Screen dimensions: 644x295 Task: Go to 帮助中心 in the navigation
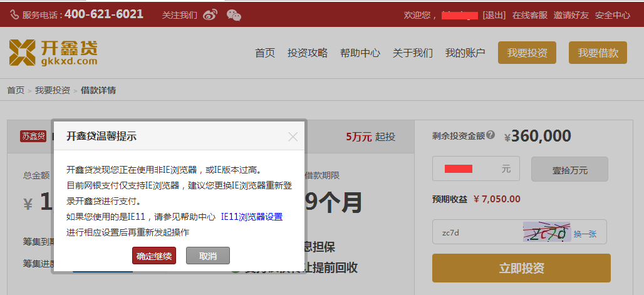point(360,53)
